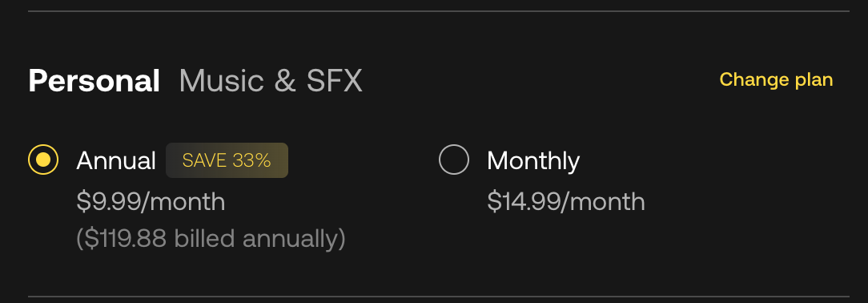Select the Annual billing radio button
Screen dimensions: 868x303
pyautogui.click(x=43, y=160)
